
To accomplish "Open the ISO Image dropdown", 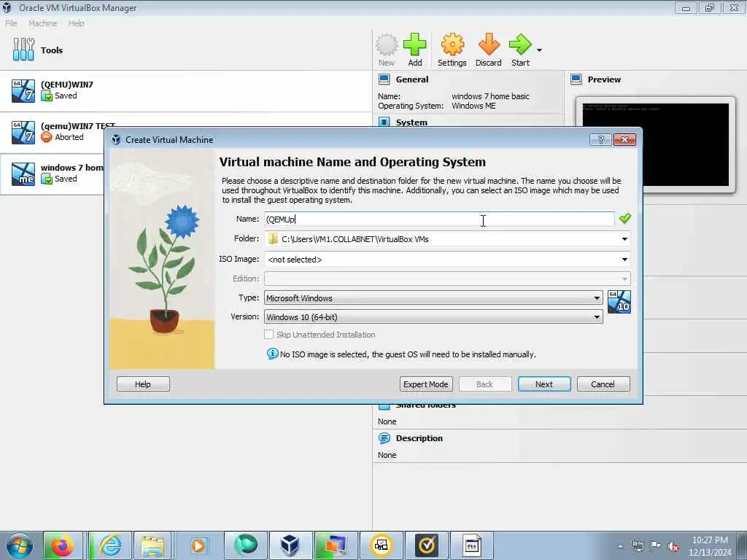I will pos(624,260).
